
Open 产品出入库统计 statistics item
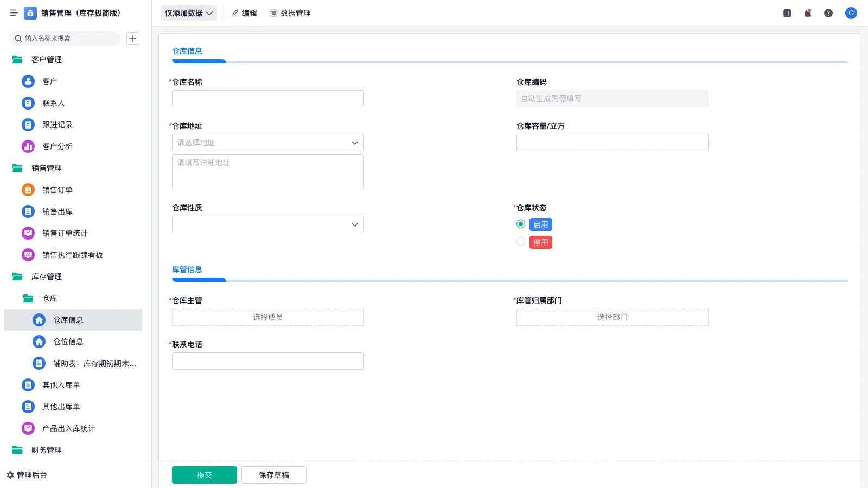68,428
